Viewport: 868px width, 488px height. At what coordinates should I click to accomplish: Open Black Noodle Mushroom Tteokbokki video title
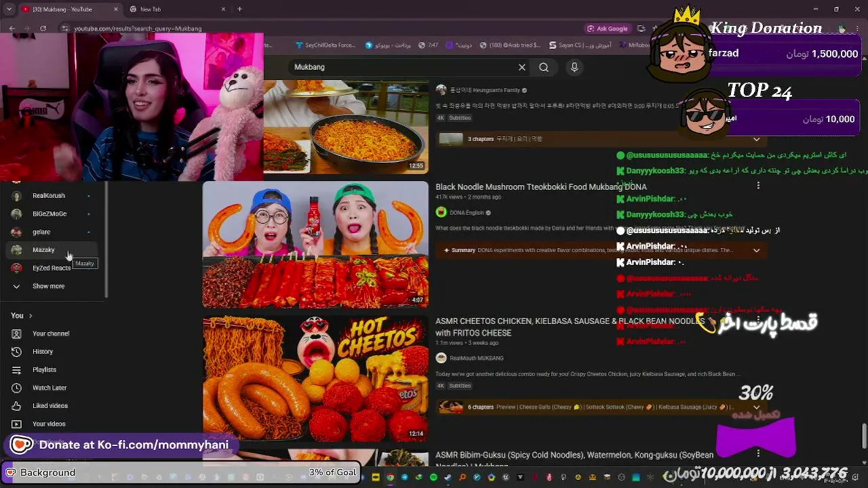[x=541, y=187]
